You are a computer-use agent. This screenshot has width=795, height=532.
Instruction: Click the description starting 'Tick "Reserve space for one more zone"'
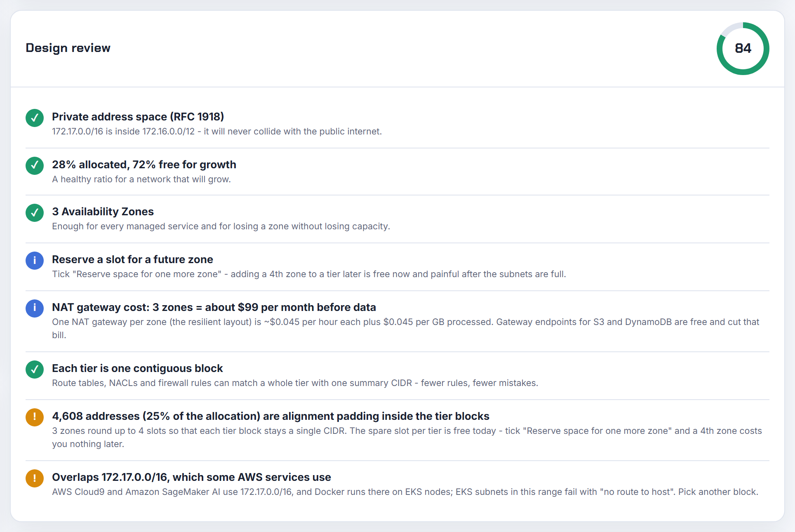pyautogui.click(x=309, y=274)
